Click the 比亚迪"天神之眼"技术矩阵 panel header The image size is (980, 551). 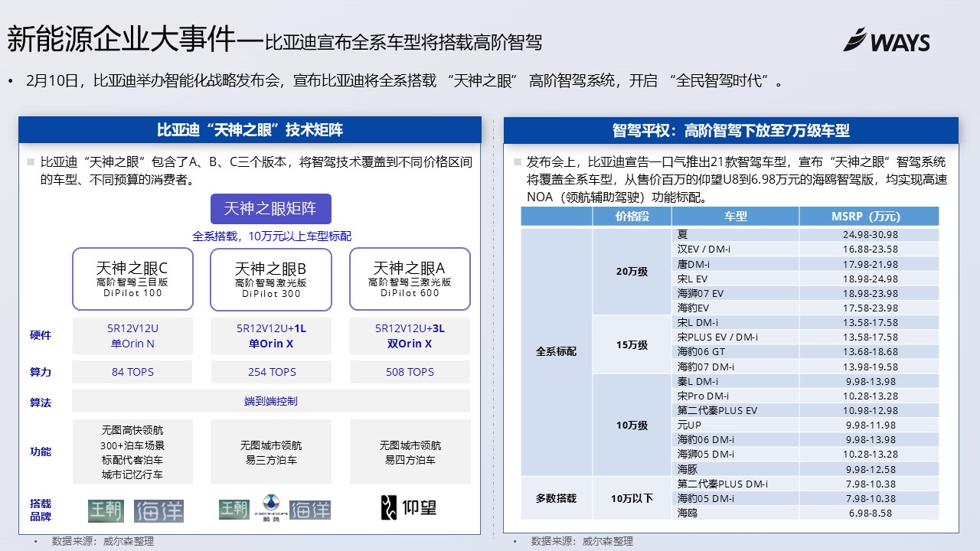click(x=250, y=129)
